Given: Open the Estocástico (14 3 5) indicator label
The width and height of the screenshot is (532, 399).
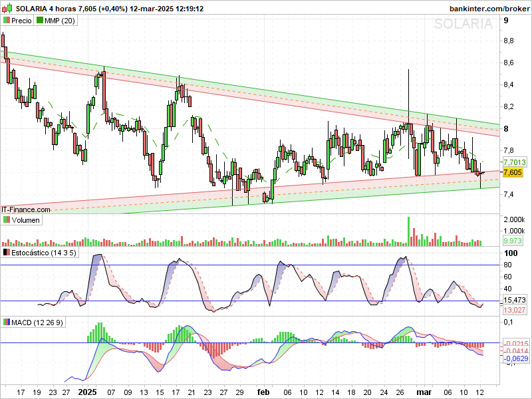Looking at the screenshot, I should [x=43, y=253].
